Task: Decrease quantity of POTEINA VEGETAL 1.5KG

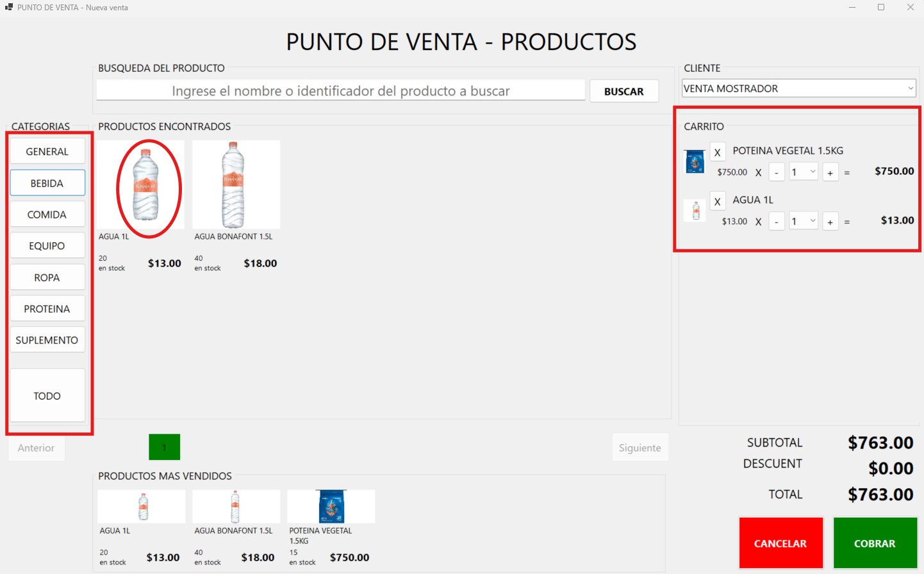Action: point(777,172)
